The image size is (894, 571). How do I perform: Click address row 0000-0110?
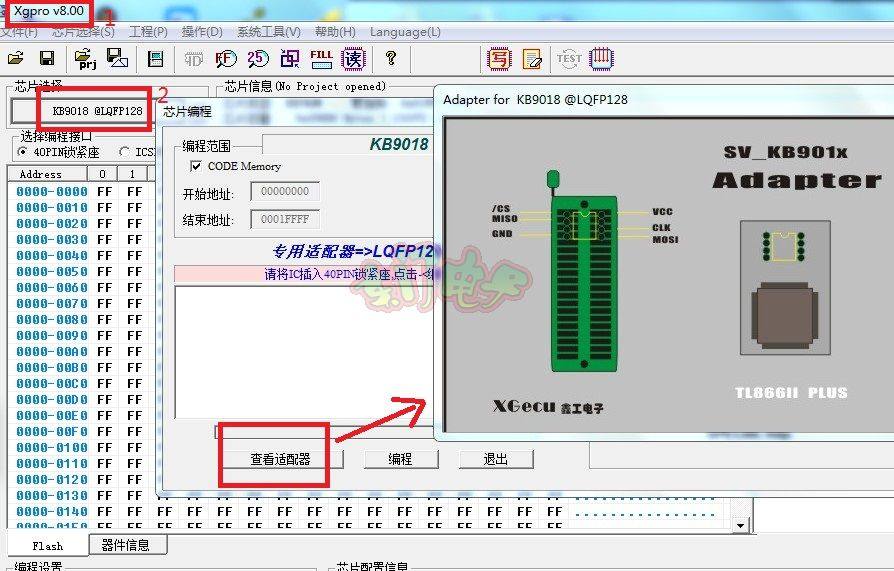coord(52,463)
